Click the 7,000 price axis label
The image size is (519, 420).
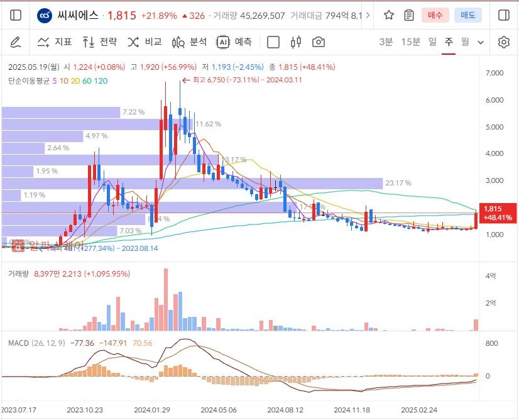494,73
